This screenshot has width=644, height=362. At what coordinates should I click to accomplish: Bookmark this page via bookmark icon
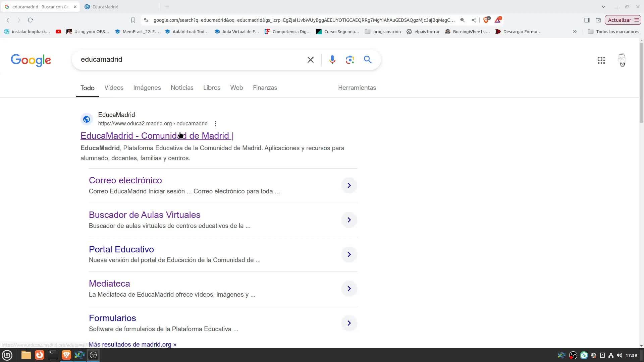coord(133,20)
